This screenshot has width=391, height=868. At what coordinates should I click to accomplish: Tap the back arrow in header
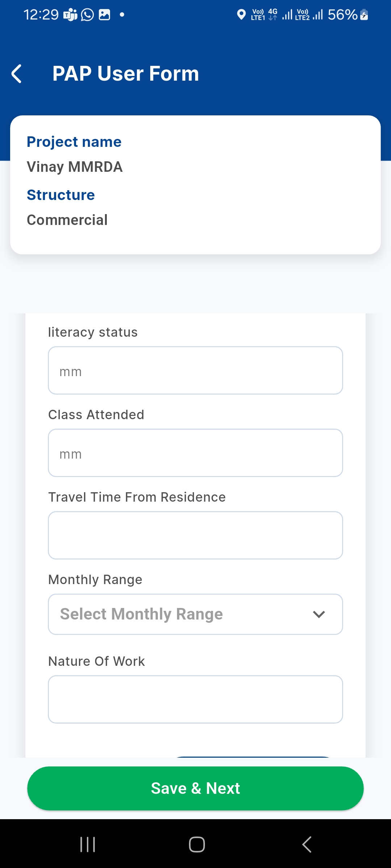click(x=17, y=74)
